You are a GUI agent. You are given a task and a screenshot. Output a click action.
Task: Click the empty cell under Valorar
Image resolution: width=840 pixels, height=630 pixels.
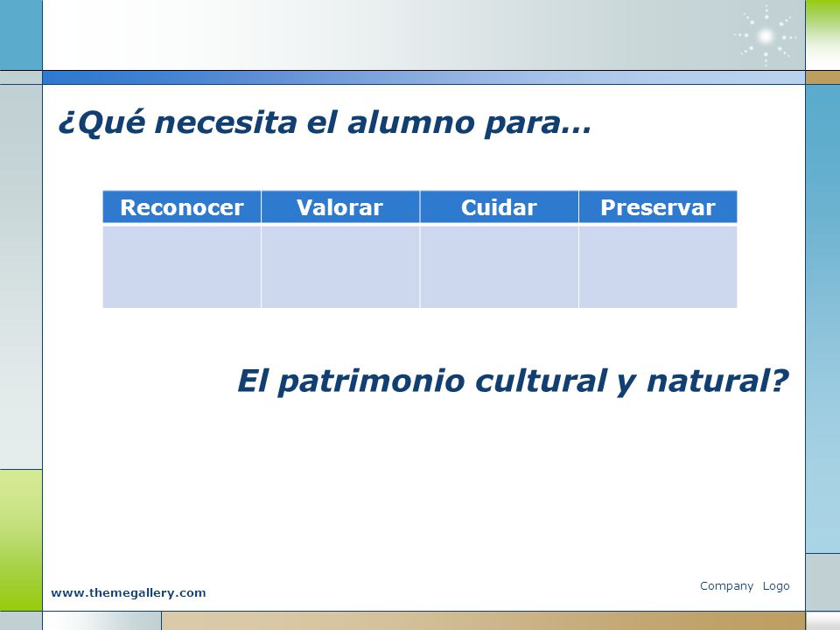340,267
